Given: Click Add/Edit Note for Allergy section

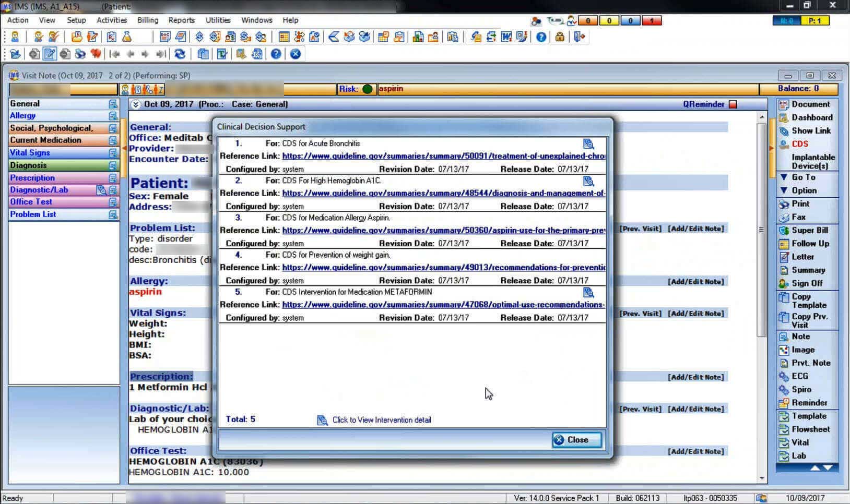Looking at the screenshot, I should click(x=696, y=282).
